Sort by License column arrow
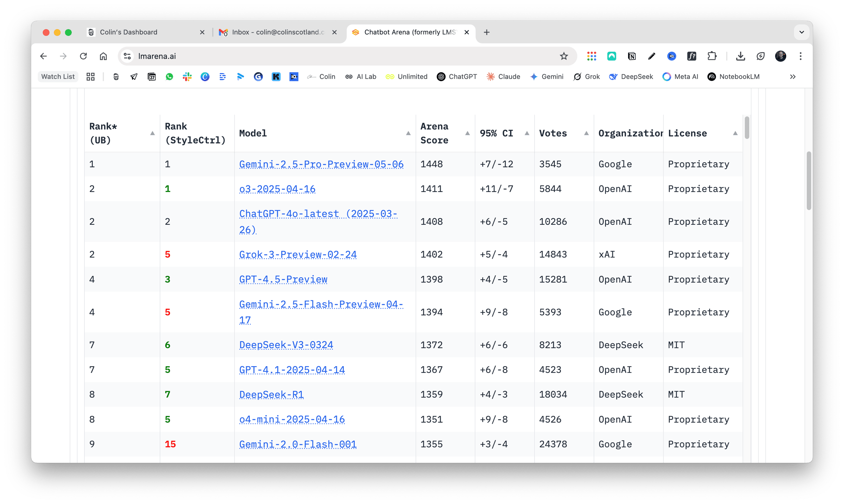The width and height of the screenshot is (844, 504). click(x=735, y=133)
